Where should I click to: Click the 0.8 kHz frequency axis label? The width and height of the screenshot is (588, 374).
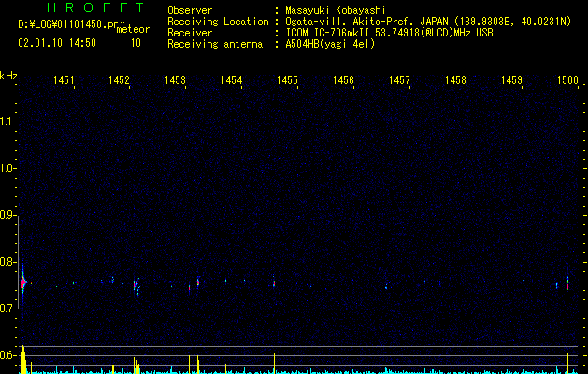[x=7, y=262]
